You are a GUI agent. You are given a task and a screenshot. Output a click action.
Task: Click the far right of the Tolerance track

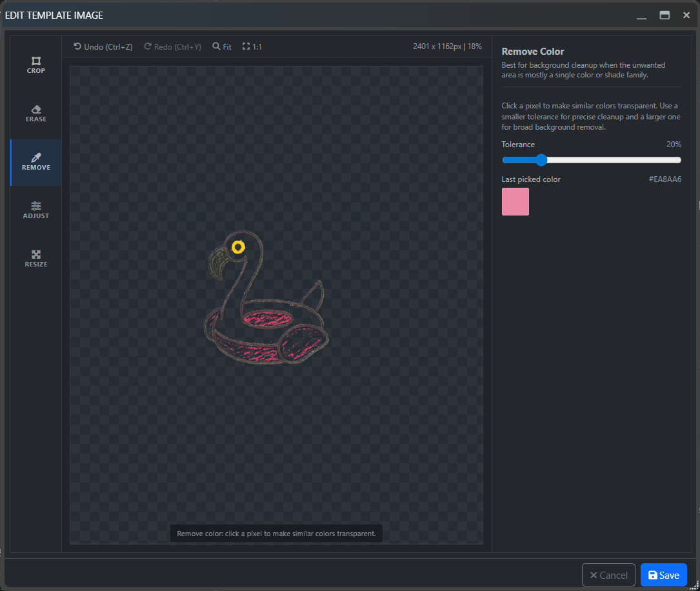pyautogui.click(x=679, y=160)
